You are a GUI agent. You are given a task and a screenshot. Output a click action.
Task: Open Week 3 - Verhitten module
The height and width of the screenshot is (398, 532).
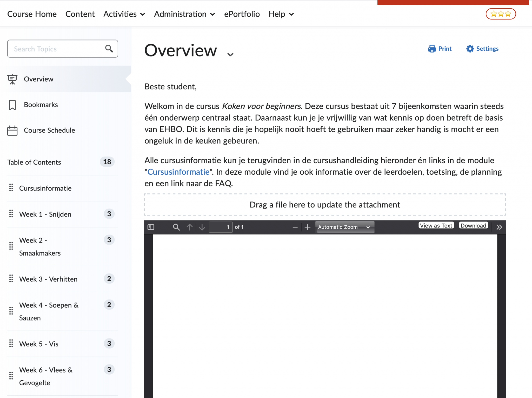48,279
